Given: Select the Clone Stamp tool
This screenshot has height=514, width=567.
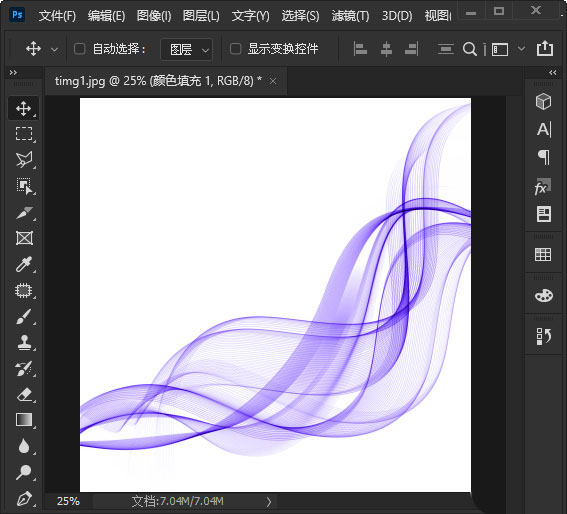Looking at the screenshot, I should point(24,342).
